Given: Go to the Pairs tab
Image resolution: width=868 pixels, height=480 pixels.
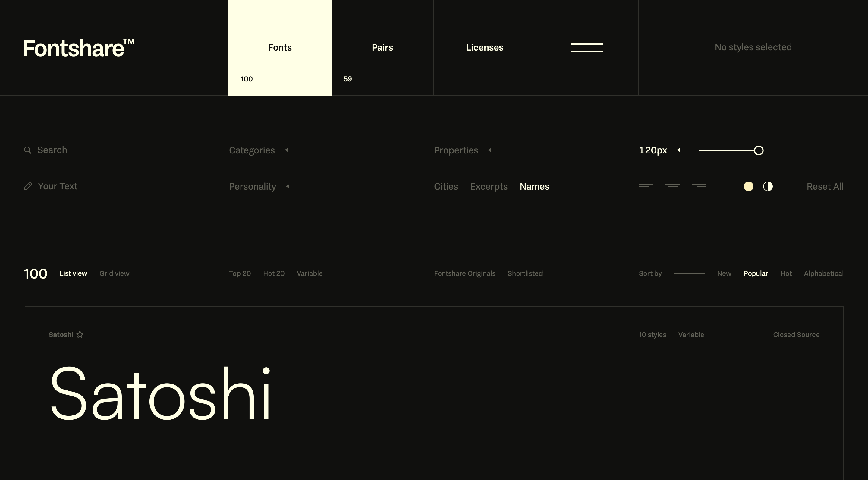Looking at the screenshot, I should click(382, 48).
